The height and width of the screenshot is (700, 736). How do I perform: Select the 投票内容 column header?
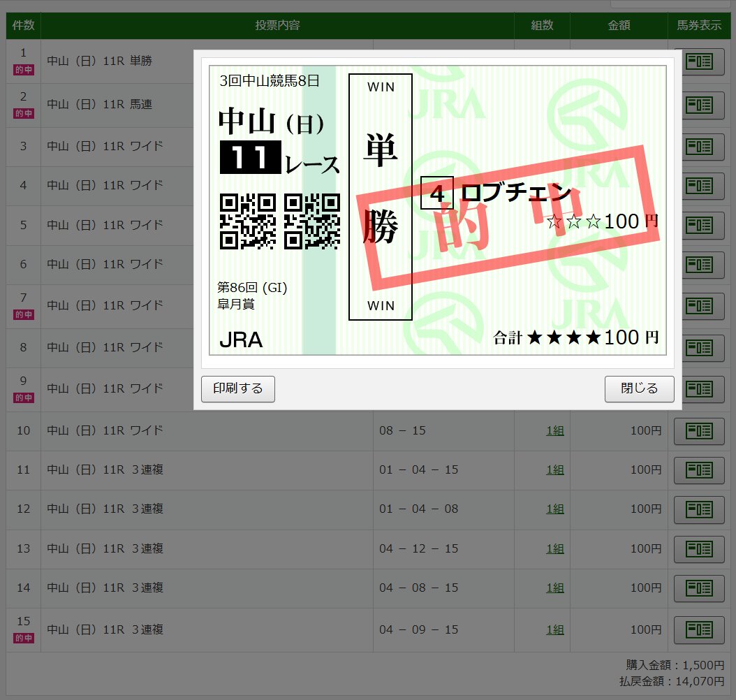click(x=277, y=25)
